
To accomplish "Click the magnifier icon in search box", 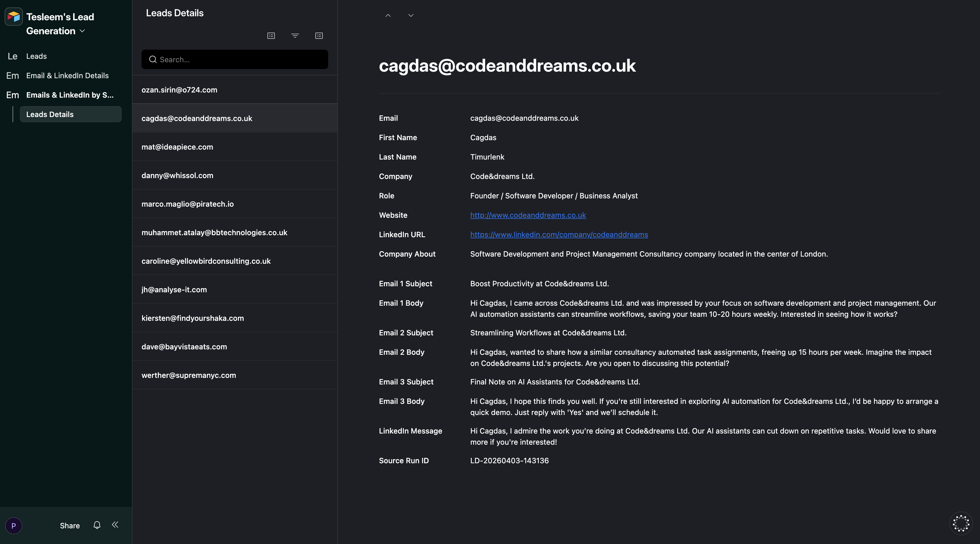I will point(153,59).
